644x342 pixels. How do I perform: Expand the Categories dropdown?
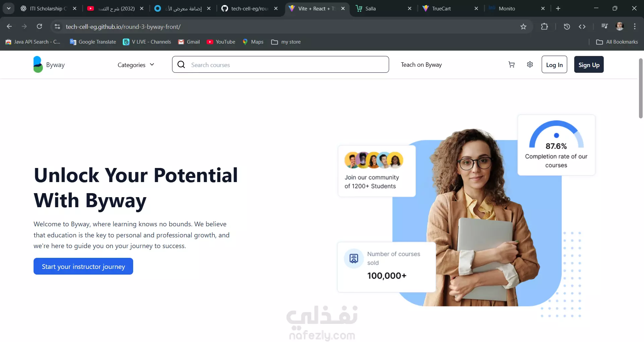point(136,65)
